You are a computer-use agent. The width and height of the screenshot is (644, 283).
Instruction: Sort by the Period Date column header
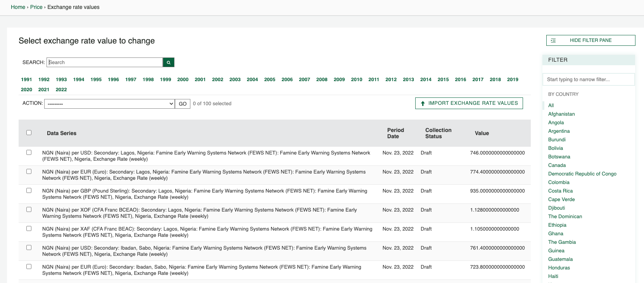pyautogui.click(x=395, y=133)
